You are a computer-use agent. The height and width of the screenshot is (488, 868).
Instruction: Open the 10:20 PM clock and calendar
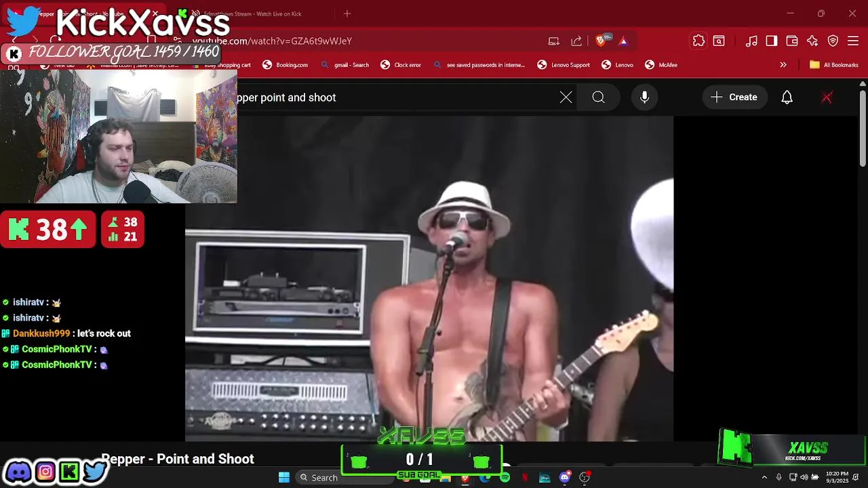click(x=837, y=477)
